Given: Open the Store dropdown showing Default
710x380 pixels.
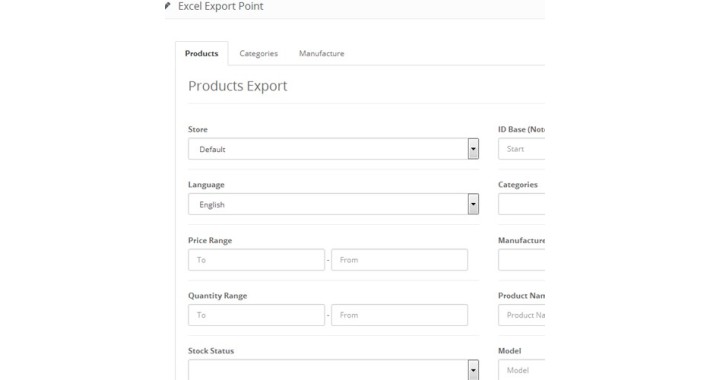Looking at the screenshot, I should (333, 149).
